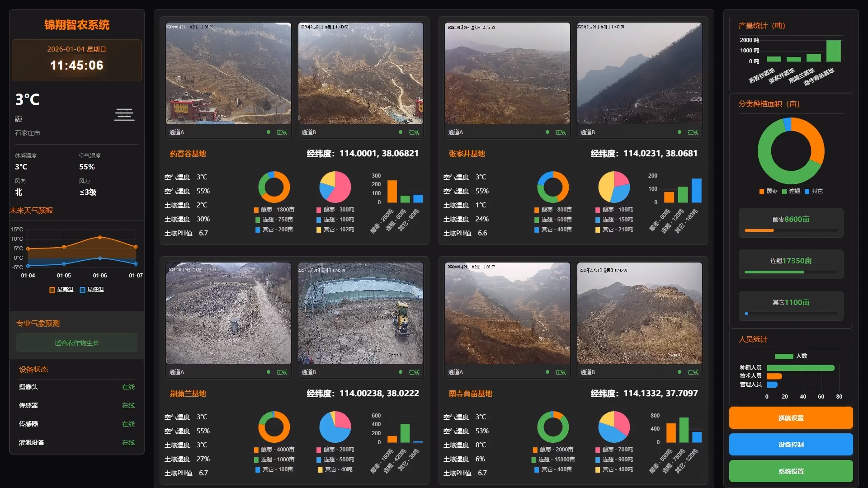Click the green online status dot under 药香谷 channel A

coord(269,132)
